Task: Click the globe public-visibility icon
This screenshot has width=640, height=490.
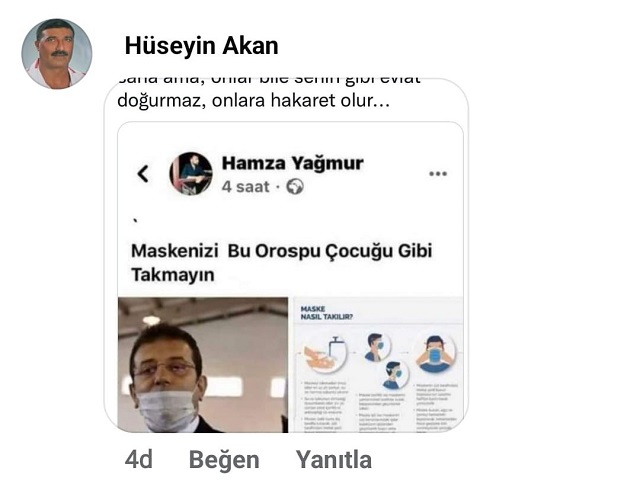Action: tap(295, 187)
